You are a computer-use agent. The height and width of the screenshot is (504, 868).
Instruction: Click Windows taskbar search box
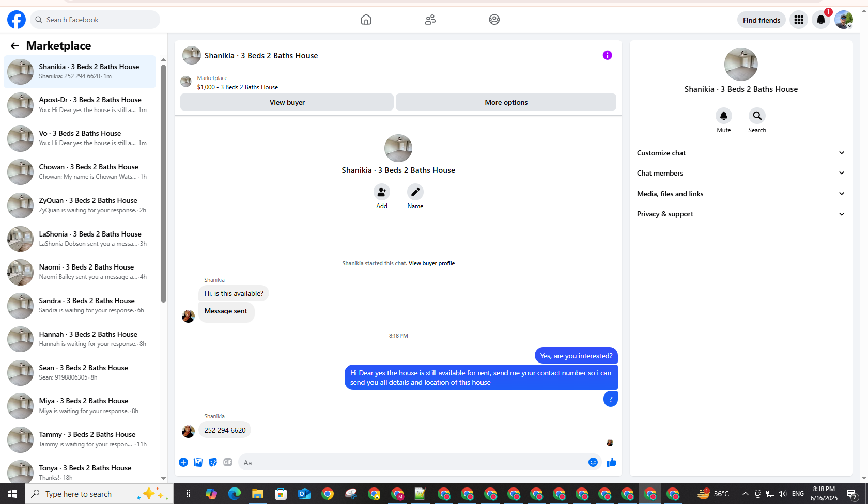[x=99, y=494]
